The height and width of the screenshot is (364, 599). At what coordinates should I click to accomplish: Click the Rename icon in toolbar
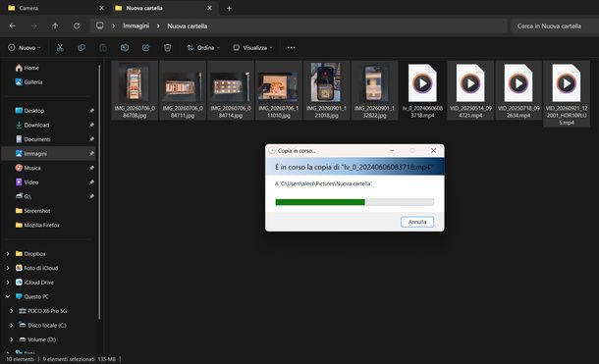coord(125,48)
